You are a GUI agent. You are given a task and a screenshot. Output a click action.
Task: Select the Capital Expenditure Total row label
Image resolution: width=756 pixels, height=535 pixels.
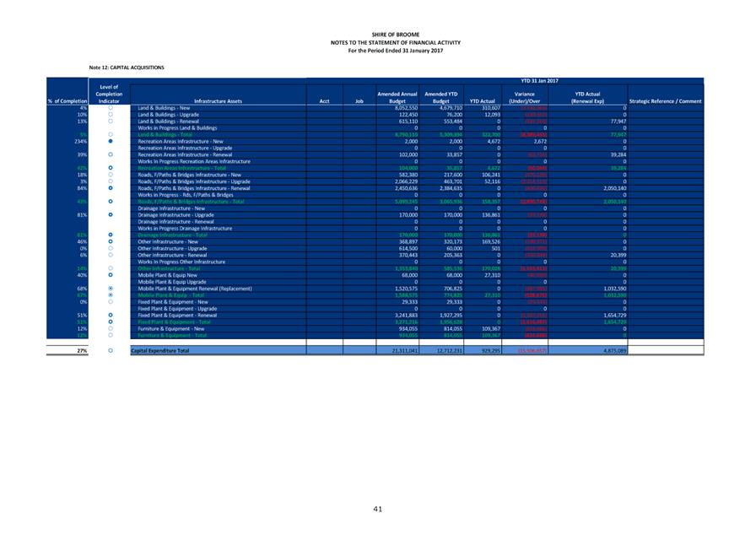click(160, 349)
